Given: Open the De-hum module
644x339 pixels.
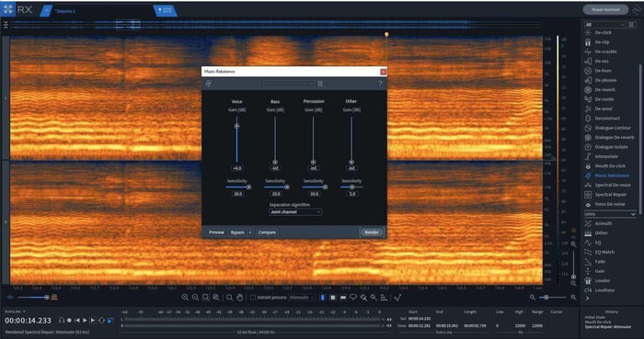Looking at the screenshot, I should (603, 71).
